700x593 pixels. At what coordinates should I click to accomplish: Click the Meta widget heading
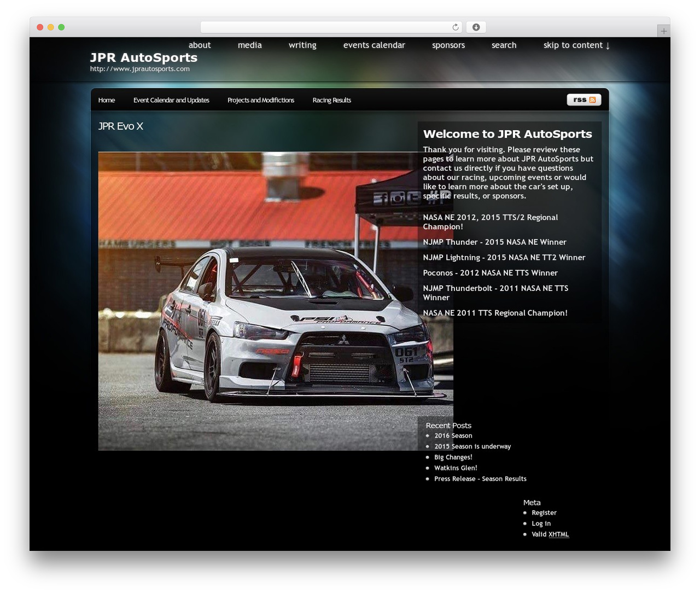tap(532, 503)
